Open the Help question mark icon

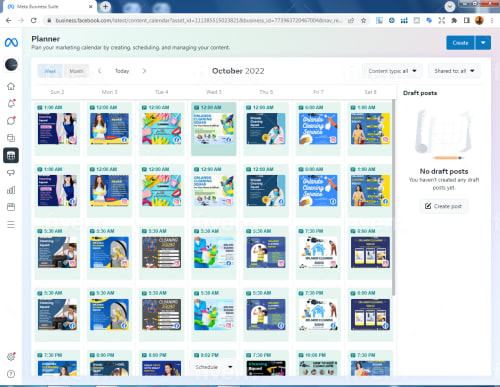click(11, 374)
